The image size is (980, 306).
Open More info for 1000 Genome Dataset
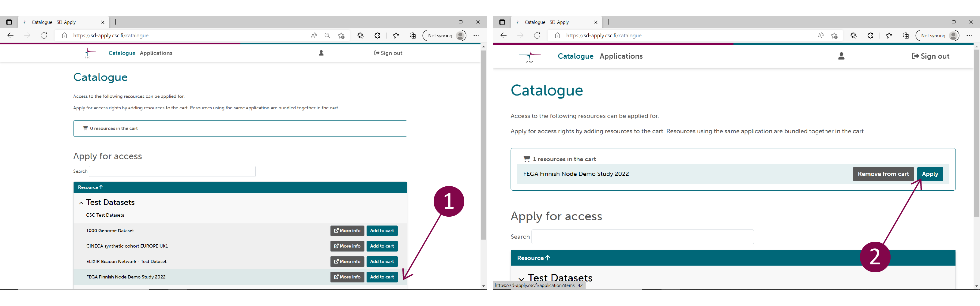tap(347, 231)
